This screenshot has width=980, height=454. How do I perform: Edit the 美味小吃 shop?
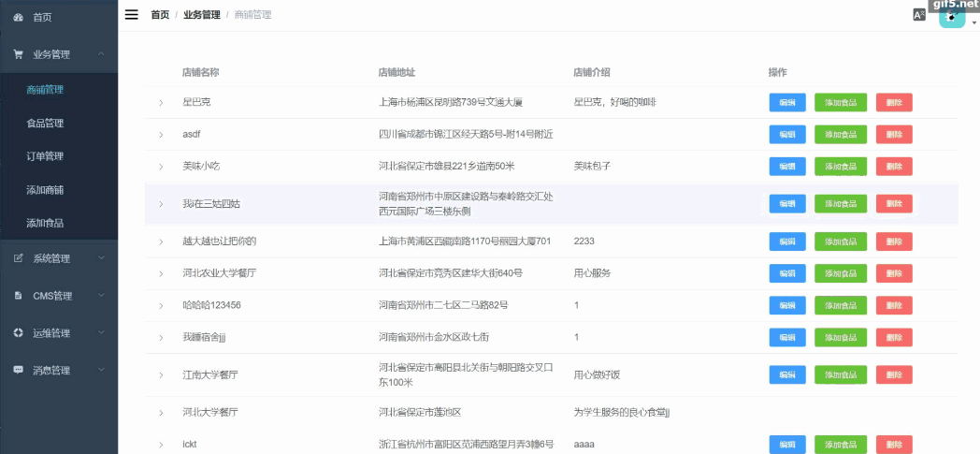(786, 167)
